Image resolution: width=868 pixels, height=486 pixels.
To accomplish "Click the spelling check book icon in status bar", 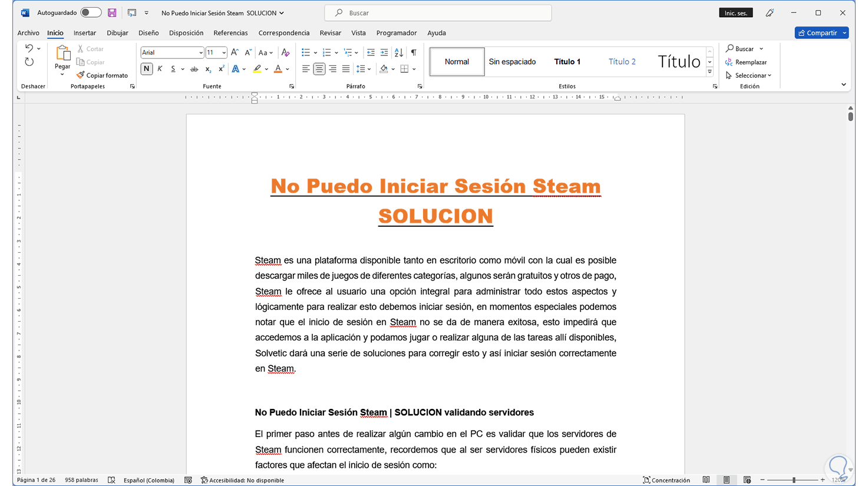I will click(111, 480).
